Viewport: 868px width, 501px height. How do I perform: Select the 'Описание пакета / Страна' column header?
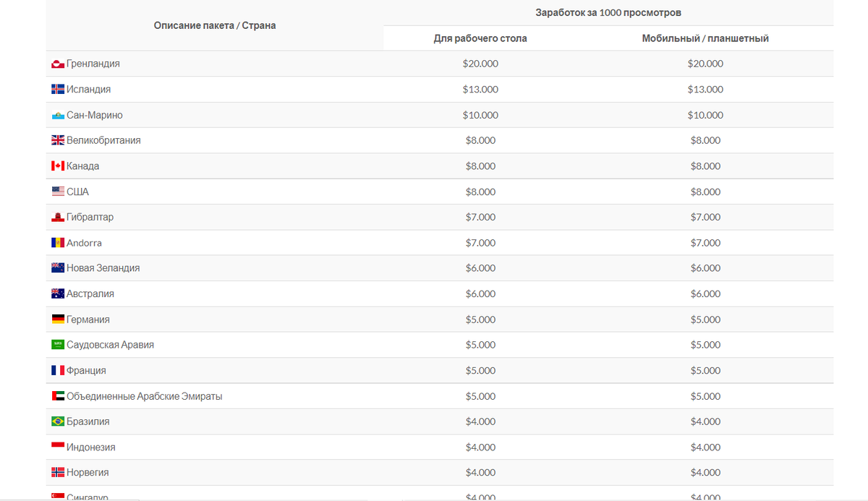(215, 25)
